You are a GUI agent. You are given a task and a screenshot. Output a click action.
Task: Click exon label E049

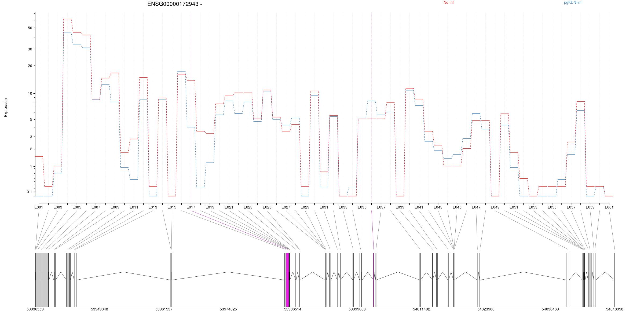coord(495,207)
